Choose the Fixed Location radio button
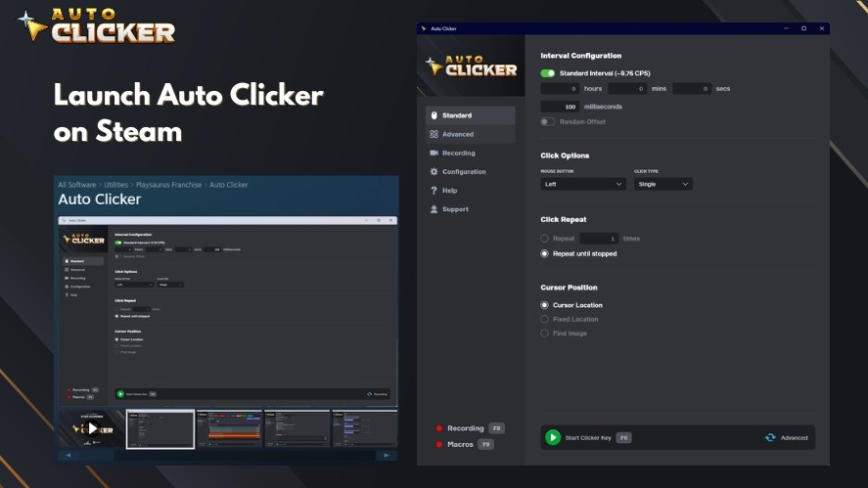Viewport: 868px width, 488px height. point(545,319)
